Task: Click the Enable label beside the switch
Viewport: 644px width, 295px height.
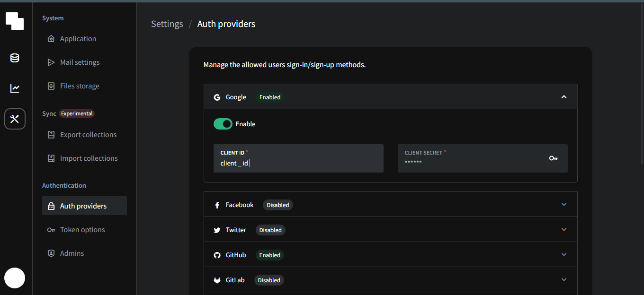Action: click(x=245, y=124)
